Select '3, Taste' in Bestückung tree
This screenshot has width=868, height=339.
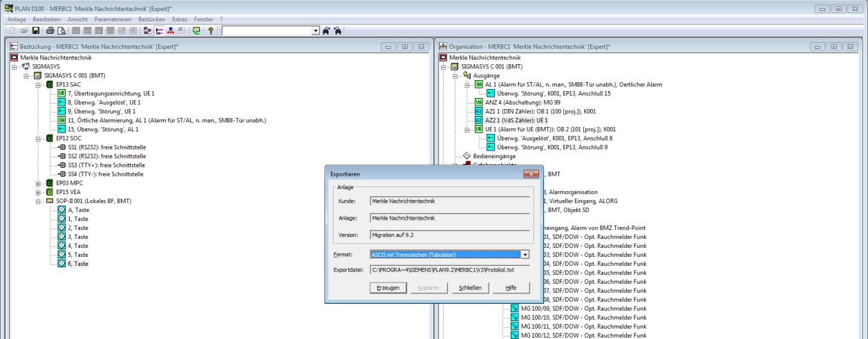78,237
